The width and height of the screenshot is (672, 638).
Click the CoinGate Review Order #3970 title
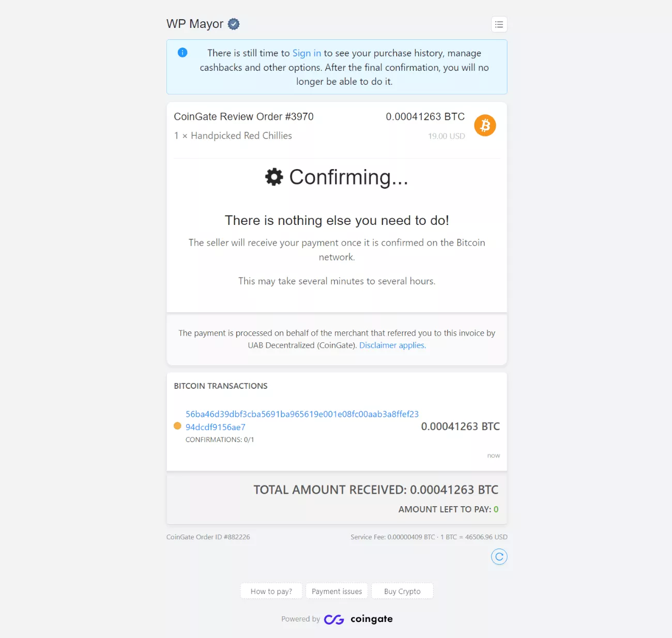(x=243, y=117)
